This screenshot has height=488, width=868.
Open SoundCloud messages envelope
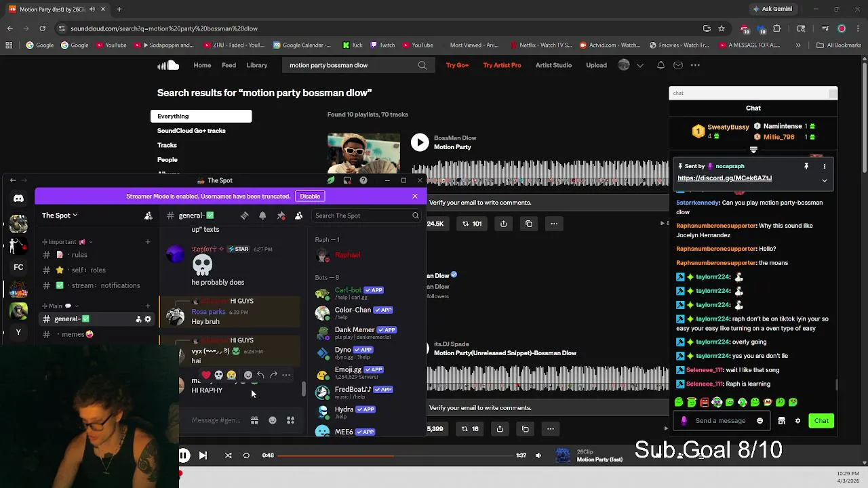click(678, 65)
